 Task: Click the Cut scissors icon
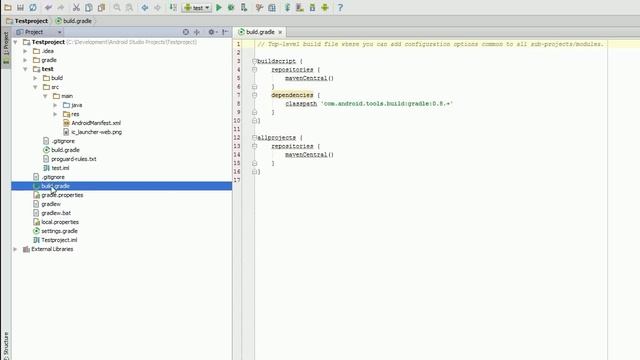pos(76,7)
